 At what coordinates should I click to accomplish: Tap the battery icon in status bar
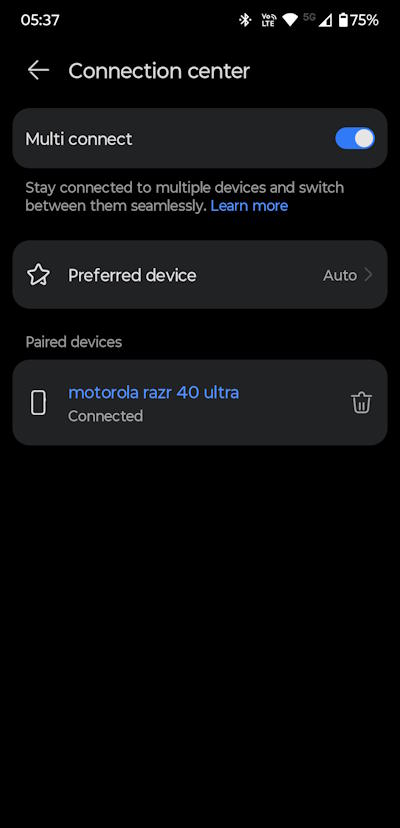[343, 20]
